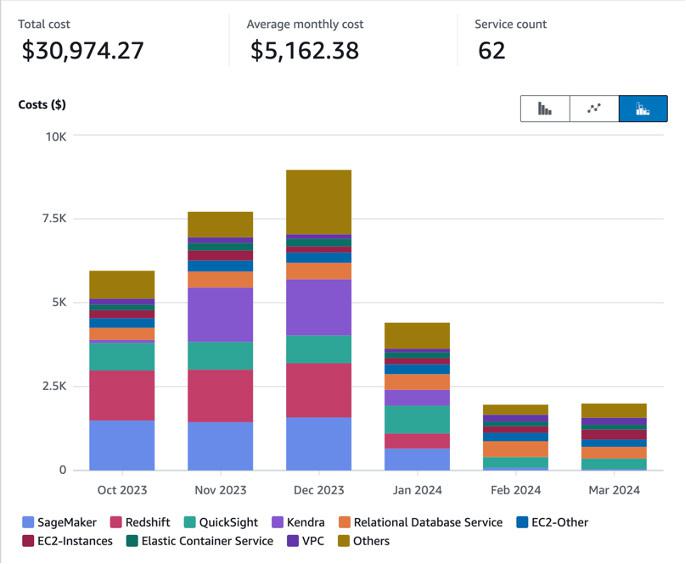Image resolution: width=686 pixels, height=564 pixels.
Task: Click the Others segment of December 2023 bar
Action: [318, 201]
